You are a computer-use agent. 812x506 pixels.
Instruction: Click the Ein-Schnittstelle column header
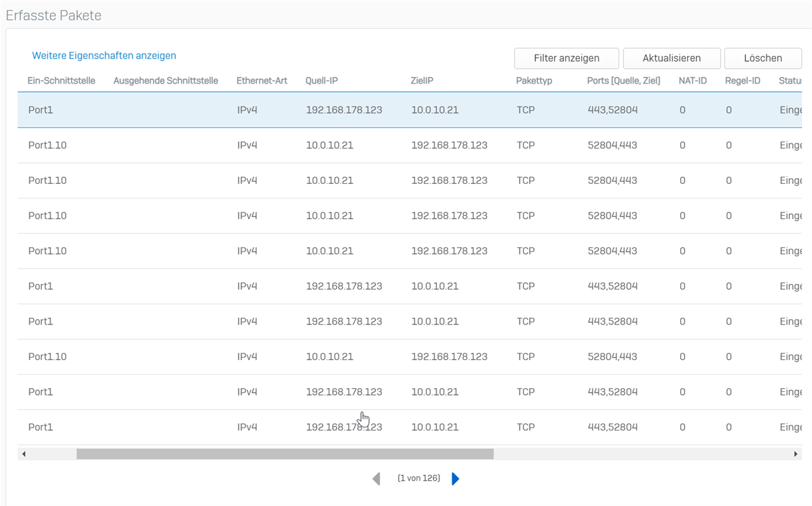point(62,81)
